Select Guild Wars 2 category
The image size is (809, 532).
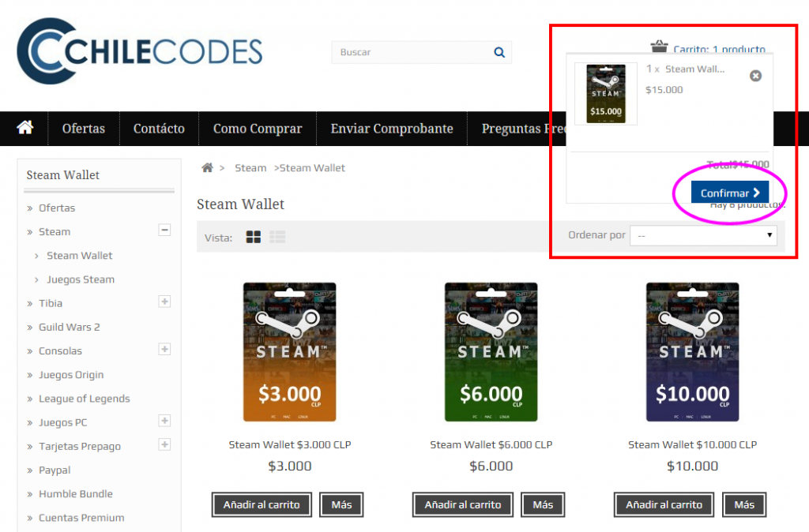70,327
